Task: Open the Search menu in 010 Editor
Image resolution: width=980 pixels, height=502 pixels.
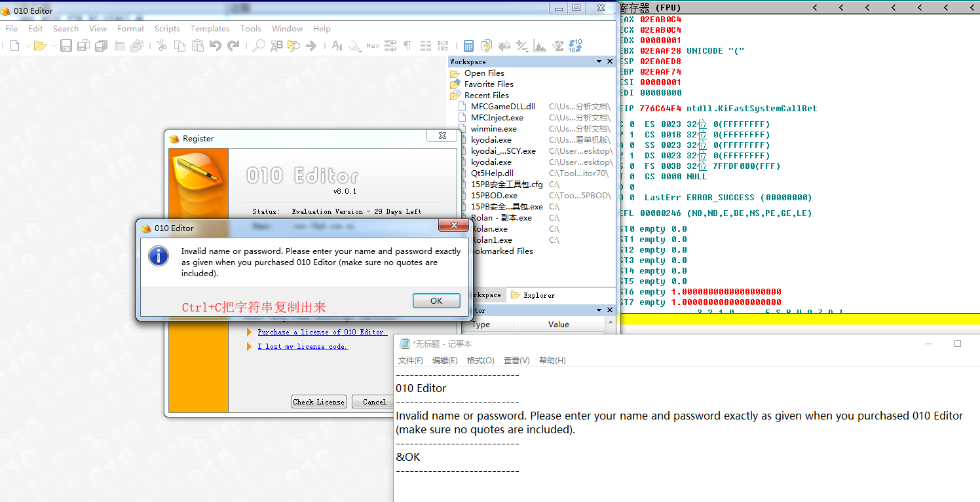Action: (x=66, y=29)
